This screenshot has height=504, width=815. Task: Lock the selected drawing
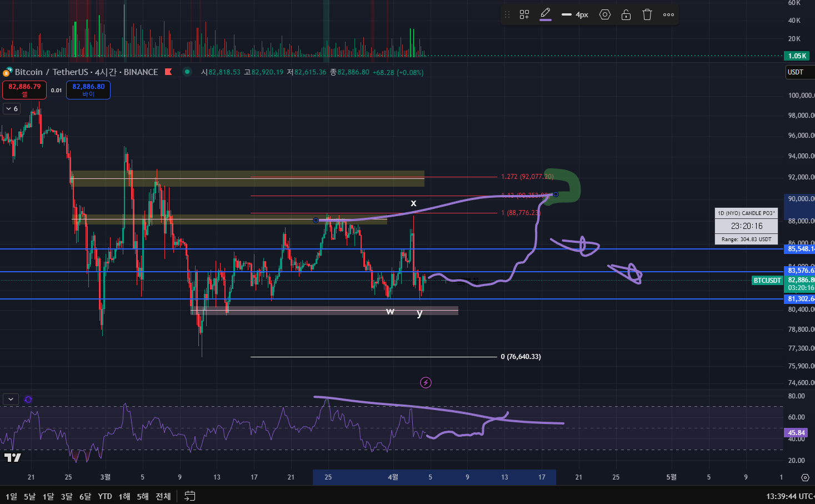[x=626, y=15]
